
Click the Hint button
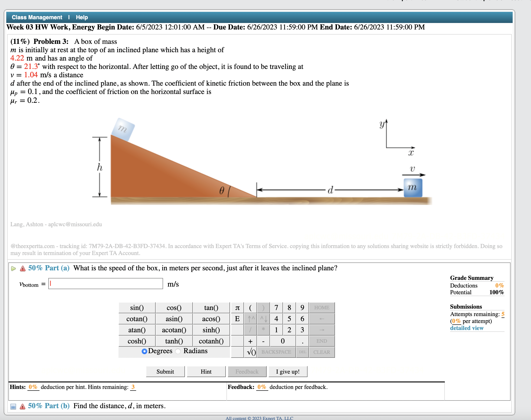point(206,371)
